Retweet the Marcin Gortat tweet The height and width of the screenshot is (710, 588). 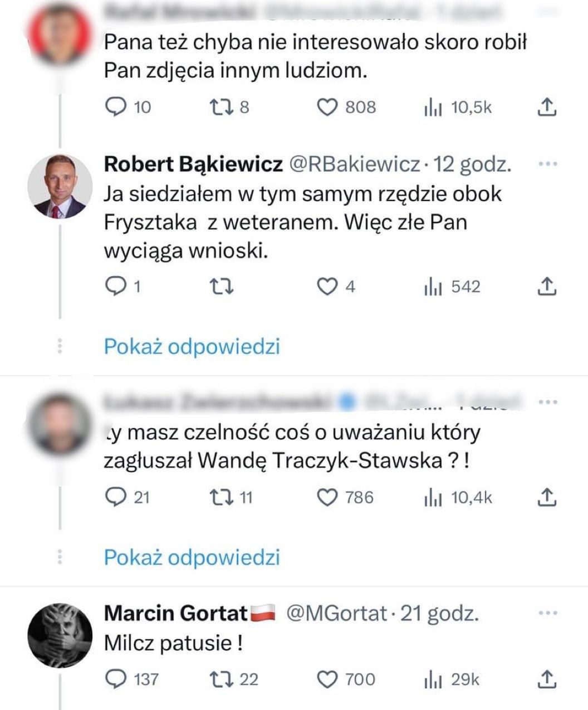tap(224, 679)
